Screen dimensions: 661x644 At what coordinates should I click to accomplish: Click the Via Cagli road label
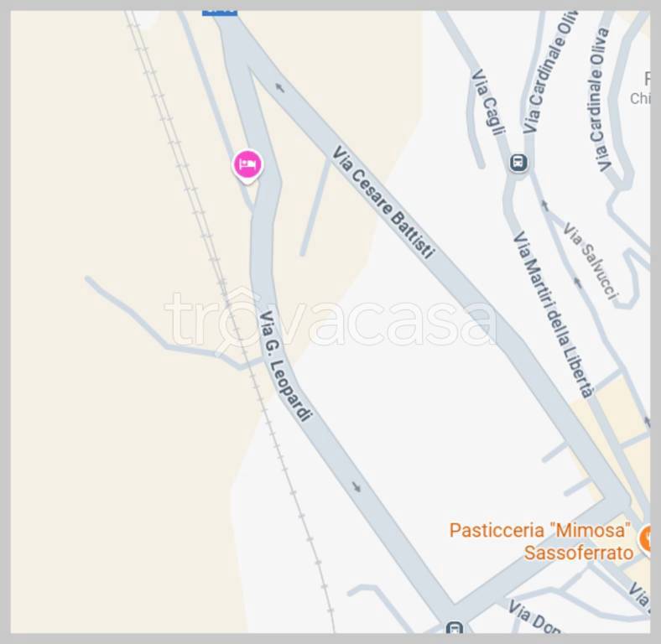[487, 102]
